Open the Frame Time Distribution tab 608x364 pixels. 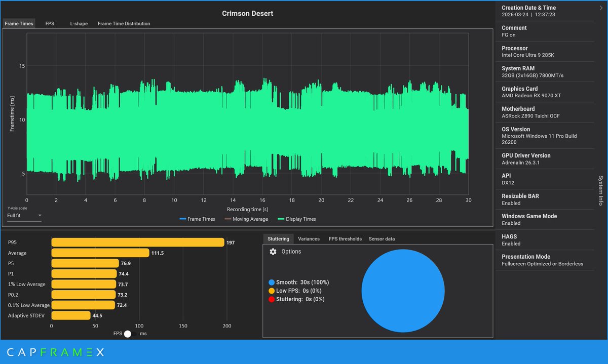pyautogui.click(x=124, y=23)
